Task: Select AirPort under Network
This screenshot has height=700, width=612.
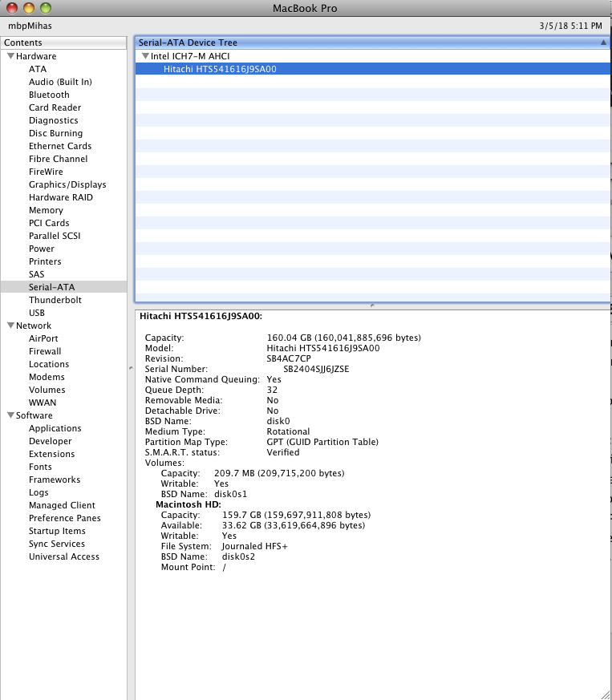Action: (x=43, y=338)
